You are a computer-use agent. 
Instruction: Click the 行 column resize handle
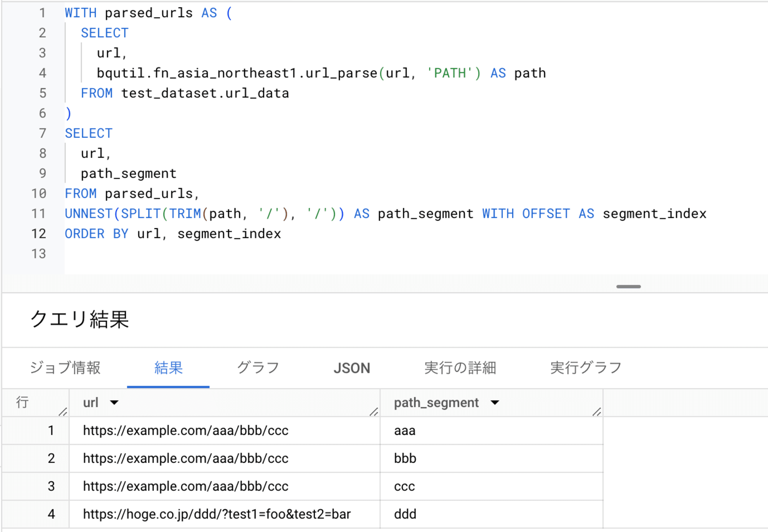pyautogui.click(x=63, y=412)
